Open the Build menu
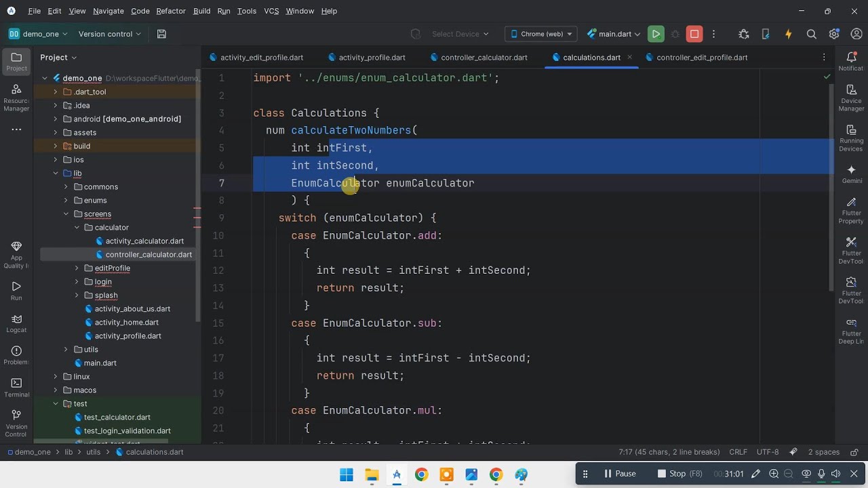This screenshot has height=488, width=868. pos(201,11)
